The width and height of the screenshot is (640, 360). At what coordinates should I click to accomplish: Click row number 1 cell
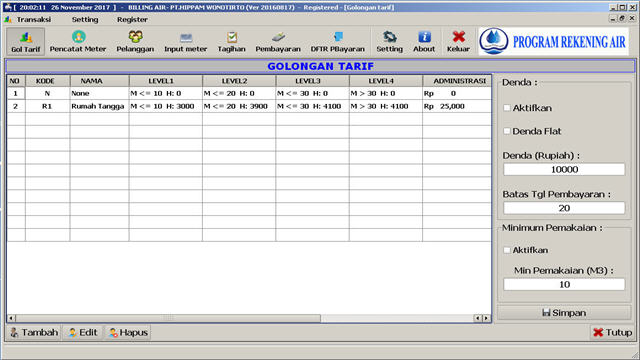[x=16, y=93]
